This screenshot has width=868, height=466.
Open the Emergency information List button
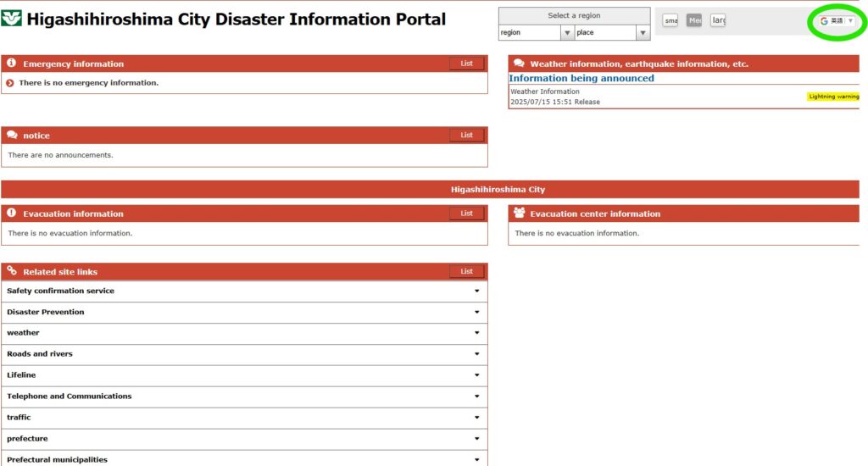pos(466,64)
